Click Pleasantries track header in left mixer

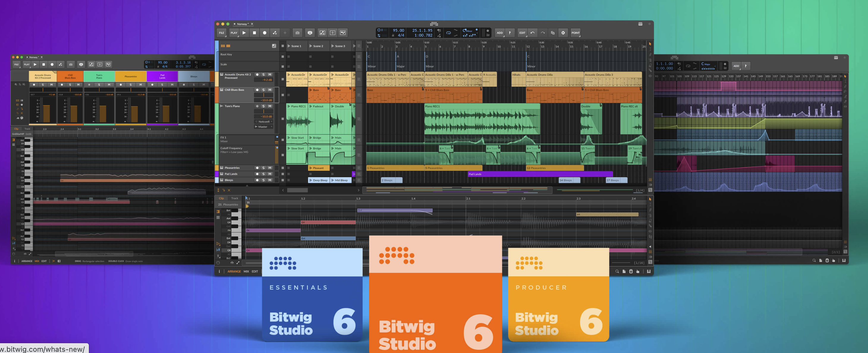click(131, 76)
